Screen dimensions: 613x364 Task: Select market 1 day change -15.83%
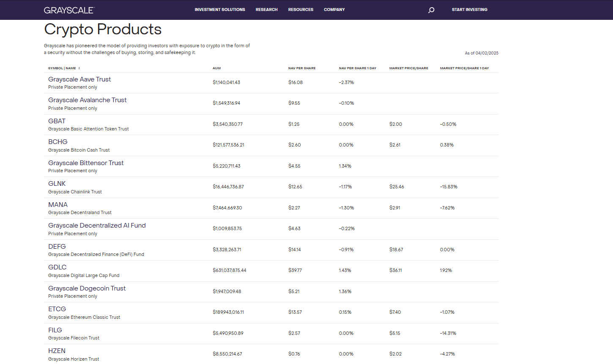[449, 187]
